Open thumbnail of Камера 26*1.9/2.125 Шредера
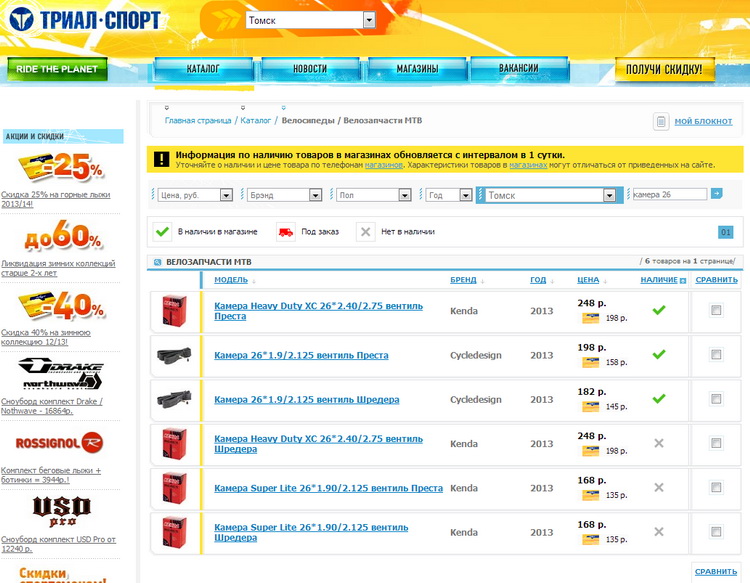The width and height of the screenshot is (750, 583). click(174, 399)
